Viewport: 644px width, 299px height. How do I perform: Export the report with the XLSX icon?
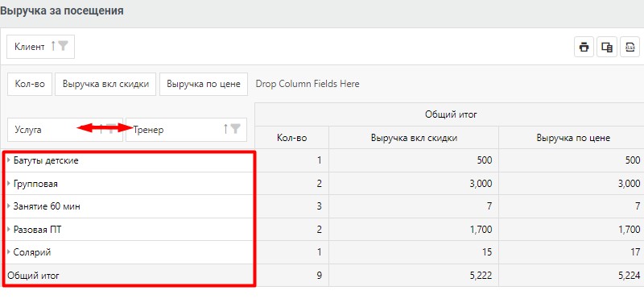point(630,47)
